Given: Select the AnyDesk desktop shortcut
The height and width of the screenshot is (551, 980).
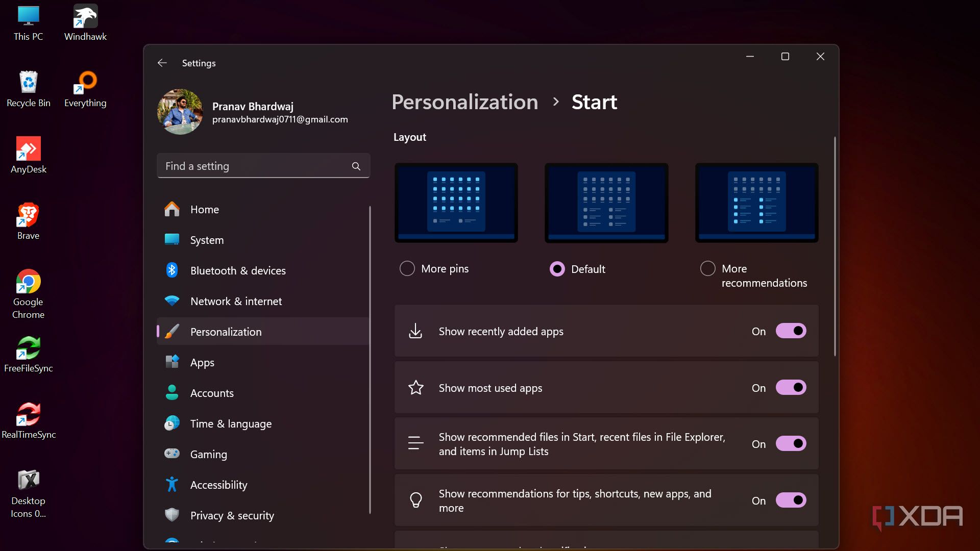Looking at the screenshot, I should coord(28,156).
